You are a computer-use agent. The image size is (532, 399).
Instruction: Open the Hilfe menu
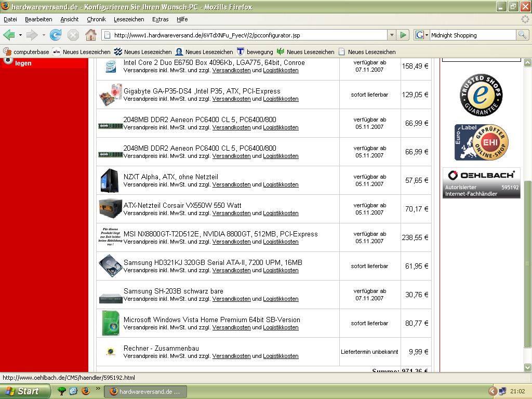pos(182,19)
